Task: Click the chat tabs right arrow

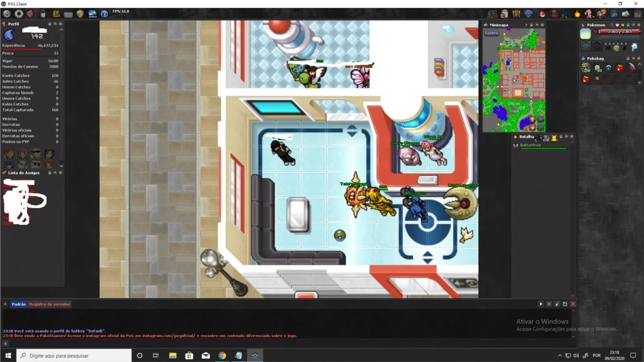Action: (x=541, y=304)
